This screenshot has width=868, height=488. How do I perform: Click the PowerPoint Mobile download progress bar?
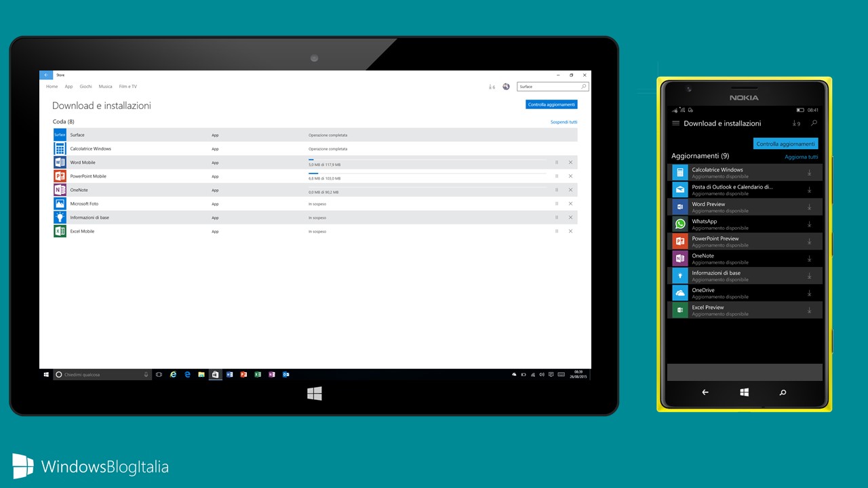pos(427,174)
